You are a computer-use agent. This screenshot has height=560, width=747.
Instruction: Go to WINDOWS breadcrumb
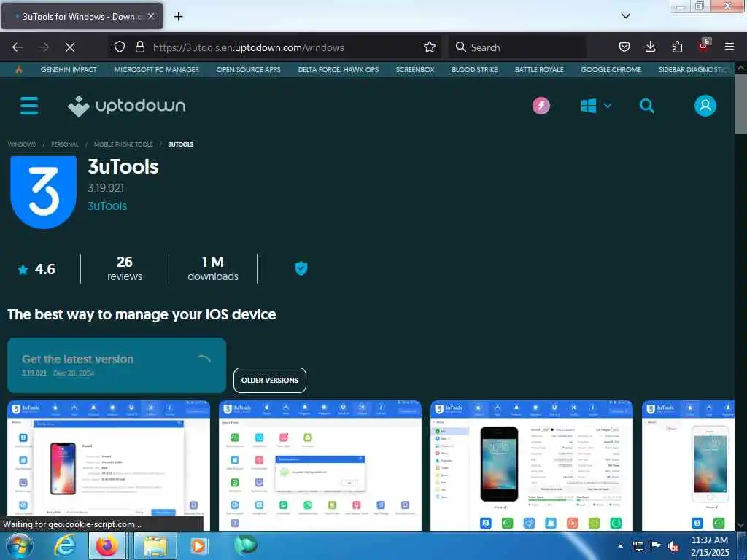[x=22, y=144]
